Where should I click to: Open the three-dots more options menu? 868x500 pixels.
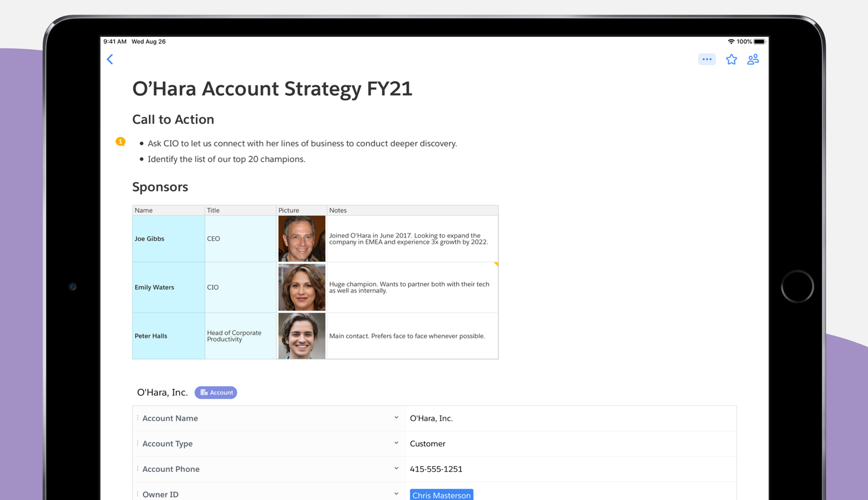click(x=707, y=59)
